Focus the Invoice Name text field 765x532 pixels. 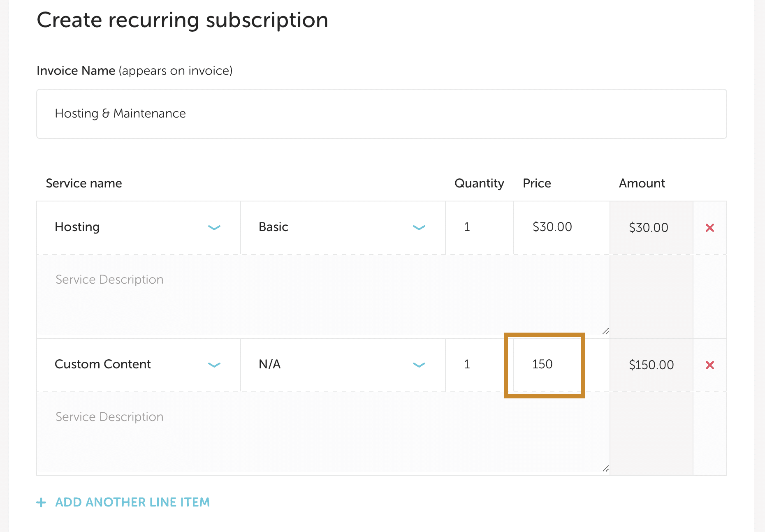coord(381,114)
